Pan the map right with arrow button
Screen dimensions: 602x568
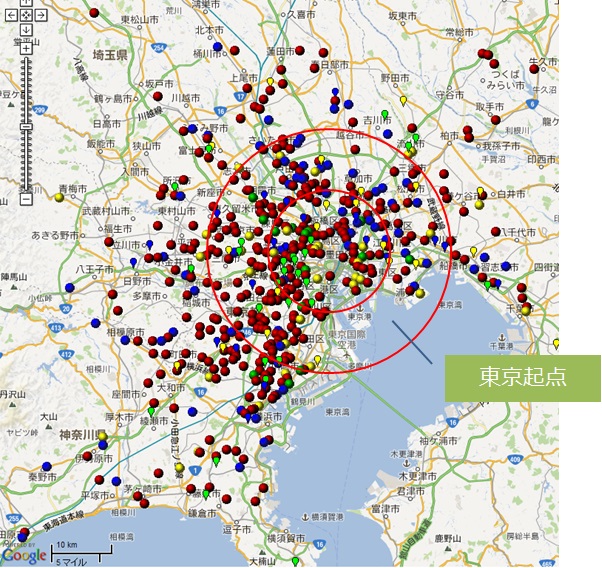(41, 15)
